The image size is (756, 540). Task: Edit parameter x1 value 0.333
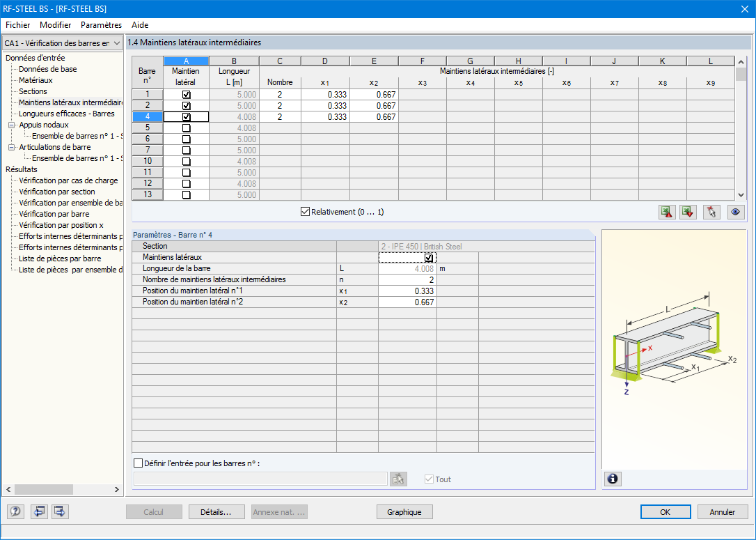(407, 291)
